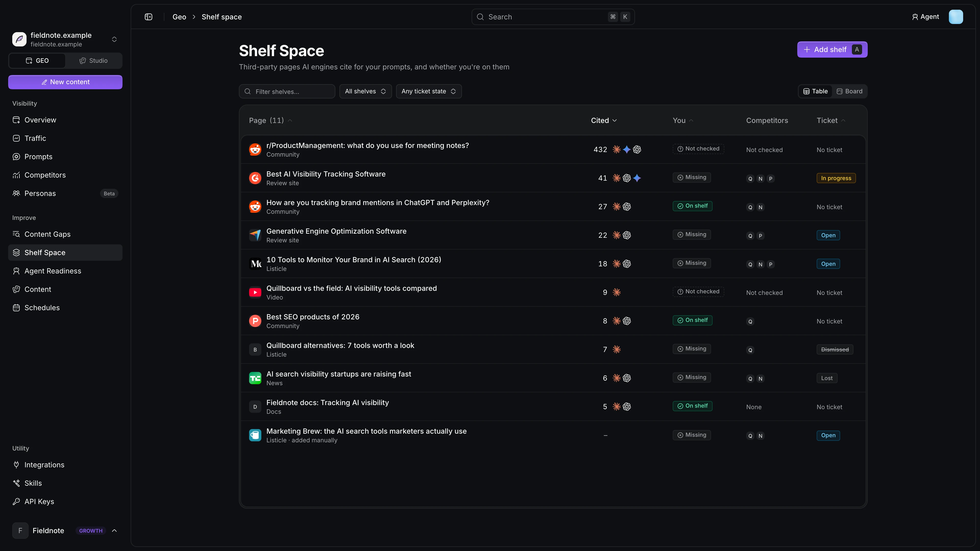This screenshot has height=551, width=980.
Task: Open Competitors in the sidebar
Action: pyautogui.click(x=65, y=175)
